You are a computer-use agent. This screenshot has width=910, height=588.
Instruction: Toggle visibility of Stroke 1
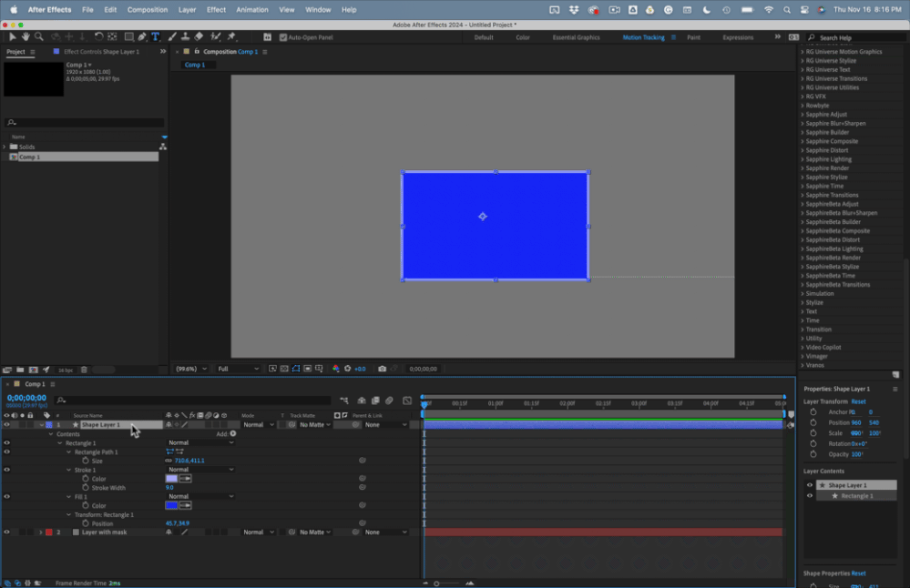click(x=6, y=470)
